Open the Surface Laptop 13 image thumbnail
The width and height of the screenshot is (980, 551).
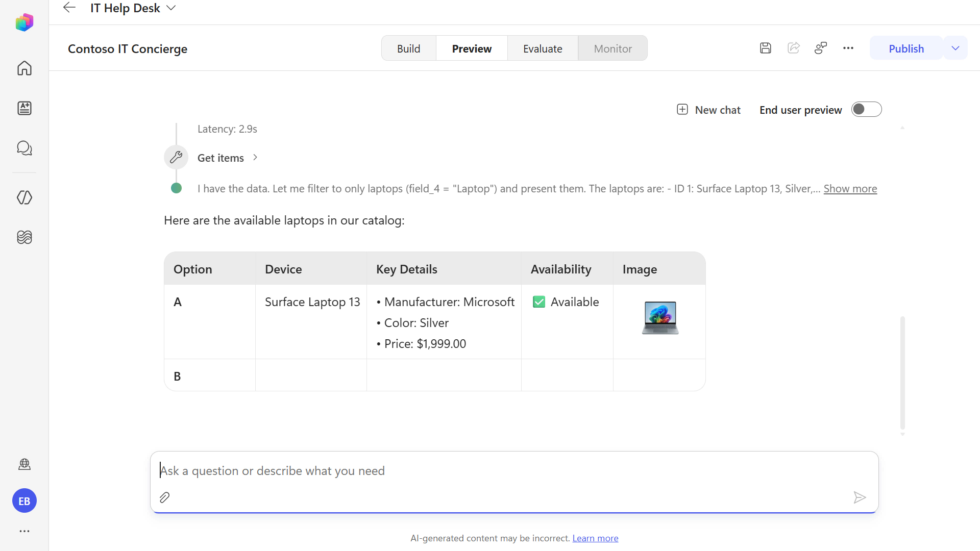[660, 318]
